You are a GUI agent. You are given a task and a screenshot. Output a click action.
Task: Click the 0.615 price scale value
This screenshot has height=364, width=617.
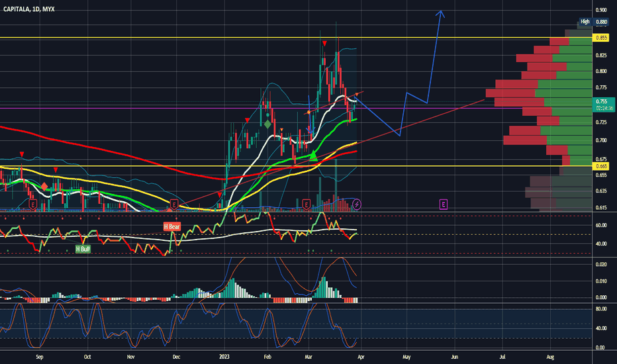(x=601, y=207)
